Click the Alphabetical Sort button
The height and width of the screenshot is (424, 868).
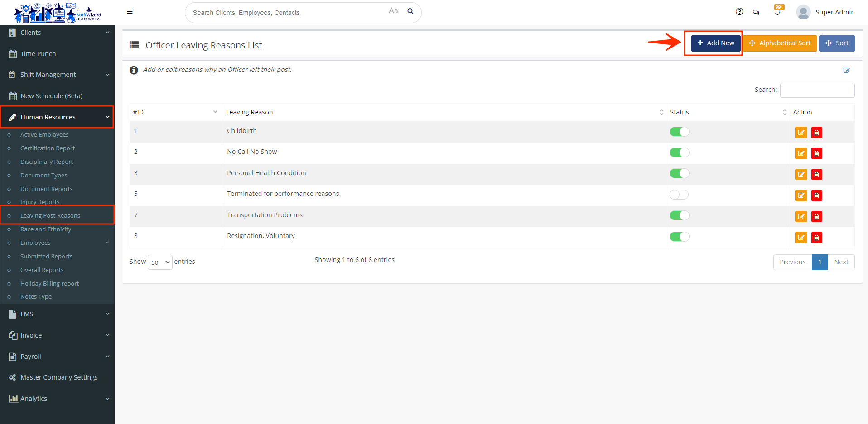point(780,43)
